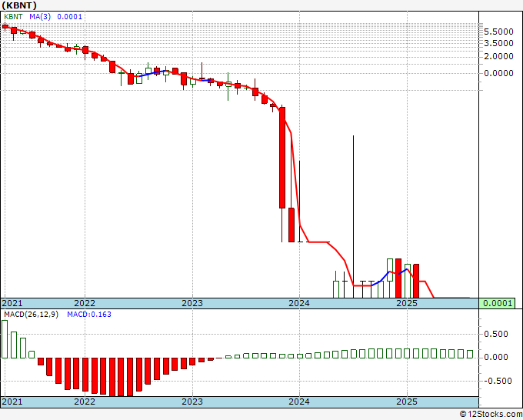The width and height of the screenshot is (523, 420).
Task: Click the MACD:0.163 value label
Action: pyautogui.click(x=89, y=315)
